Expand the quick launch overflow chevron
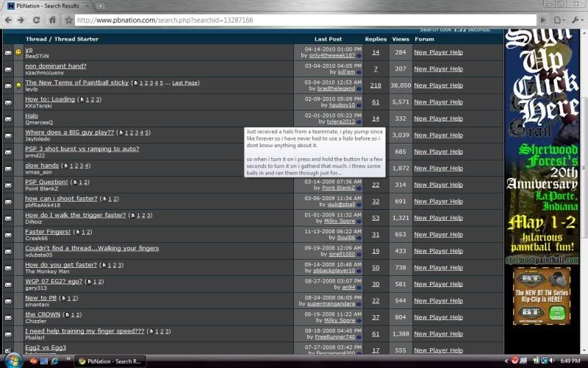Viewport: 588px width, 368px height. (68, 360)
